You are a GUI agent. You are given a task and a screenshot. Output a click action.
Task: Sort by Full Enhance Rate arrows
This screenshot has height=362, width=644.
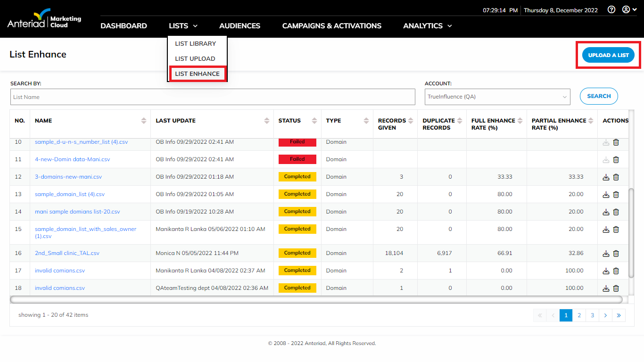point(520,121)
